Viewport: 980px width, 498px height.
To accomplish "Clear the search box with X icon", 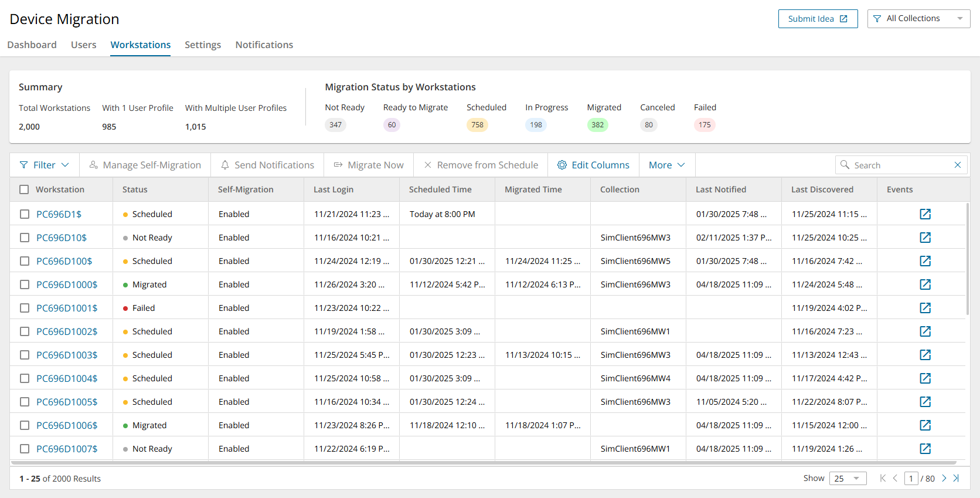I will click(958, 165).
